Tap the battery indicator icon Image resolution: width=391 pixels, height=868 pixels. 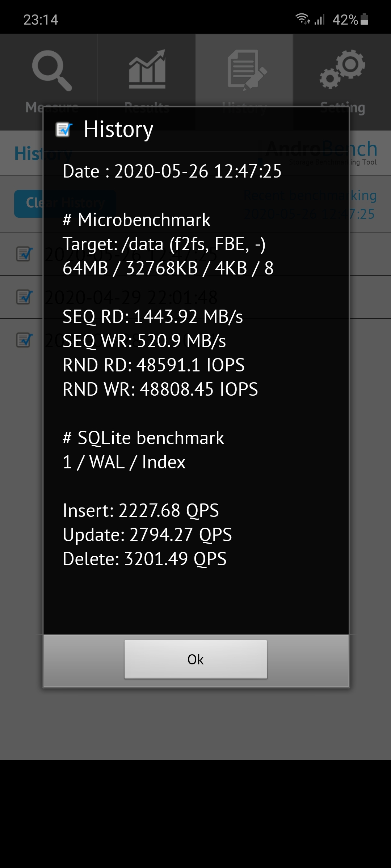[x=365, y=19]
